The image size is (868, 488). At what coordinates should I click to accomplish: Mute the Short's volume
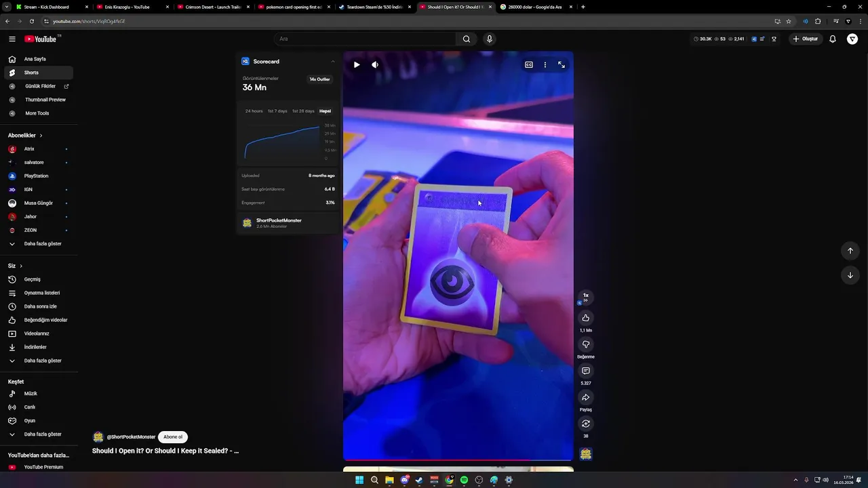(375, 65)
